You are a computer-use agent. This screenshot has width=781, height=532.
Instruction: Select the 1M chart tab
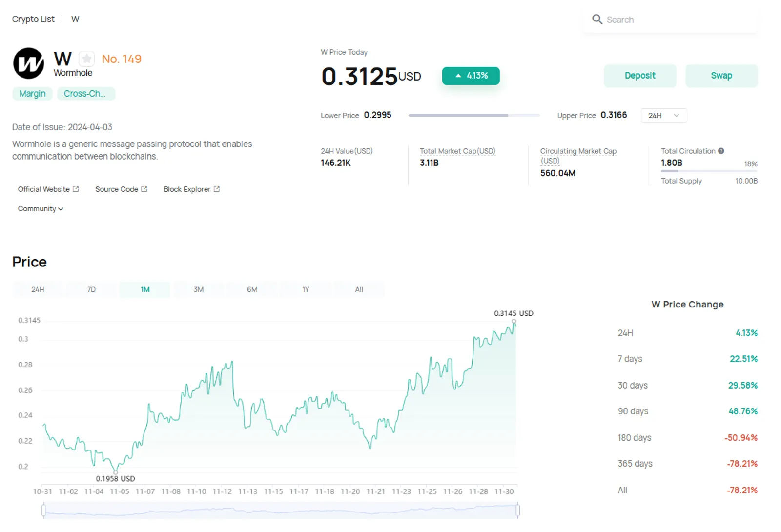(145, 289)
